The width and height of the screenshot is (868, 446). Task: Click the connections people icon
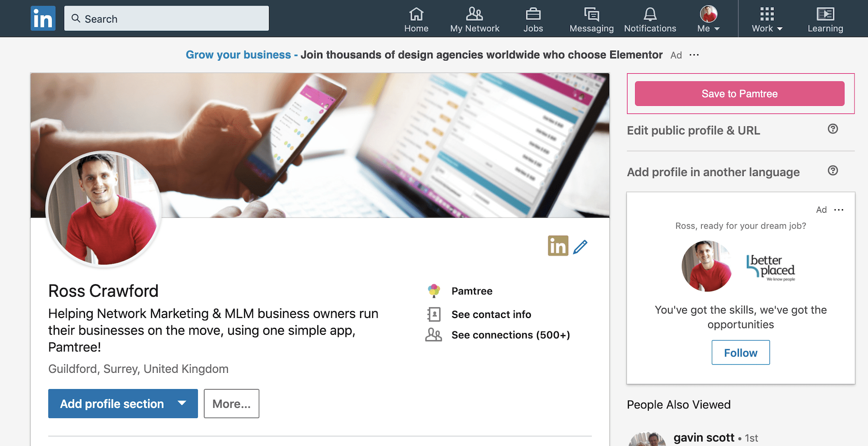pyautogui.click(x=434, y=335)
